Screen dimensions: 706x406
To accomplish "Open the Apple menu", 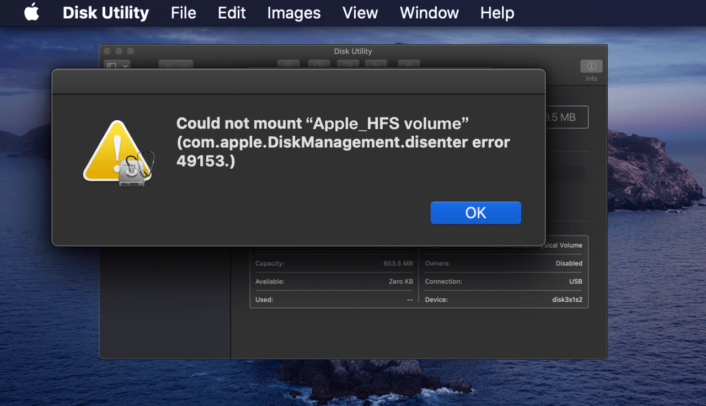I will (32, 12).
